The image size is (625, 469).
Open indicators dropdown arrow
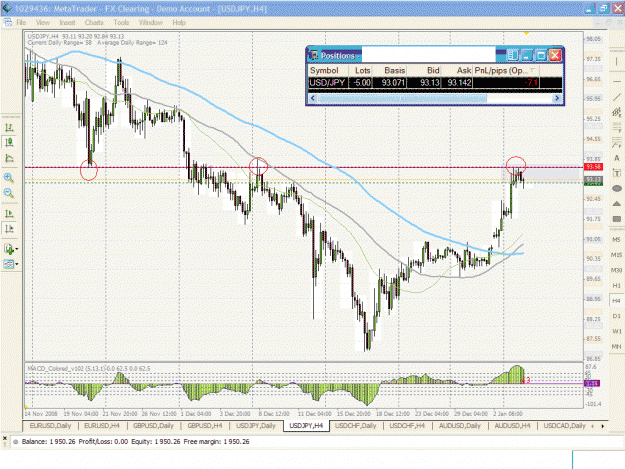point(17,249)
